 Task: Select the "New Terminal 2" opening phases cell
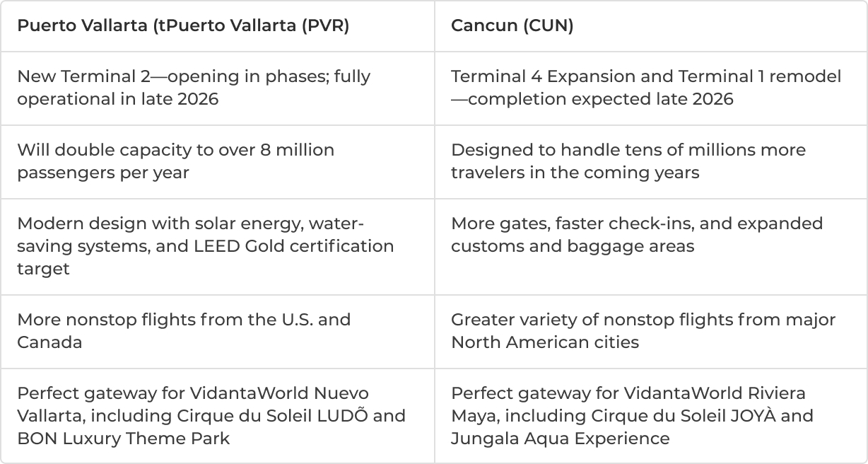pos(194,88)
